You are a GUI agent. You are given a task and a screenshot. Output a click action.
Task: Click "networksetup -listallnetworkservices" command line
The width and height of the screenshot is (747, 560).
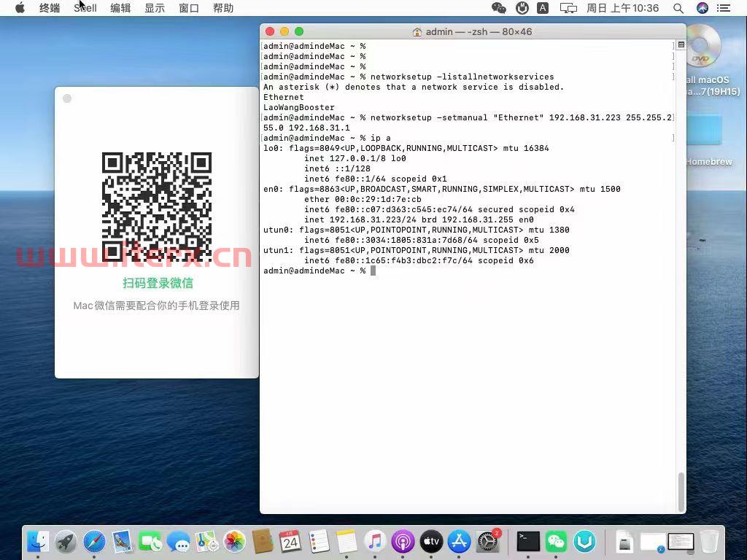pyautogui.click(x=409, y=77)
